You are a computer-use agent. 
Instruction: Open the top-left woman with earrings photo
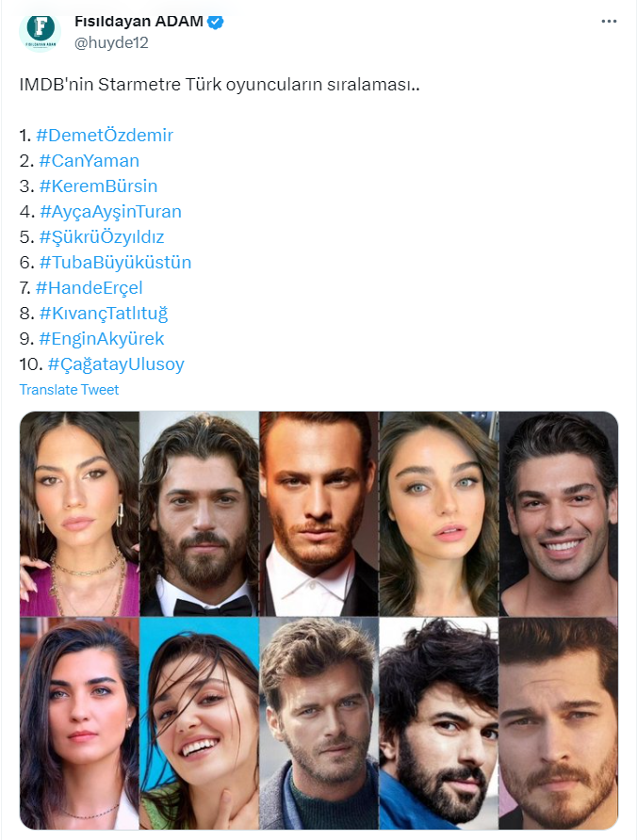coord(79,514)
